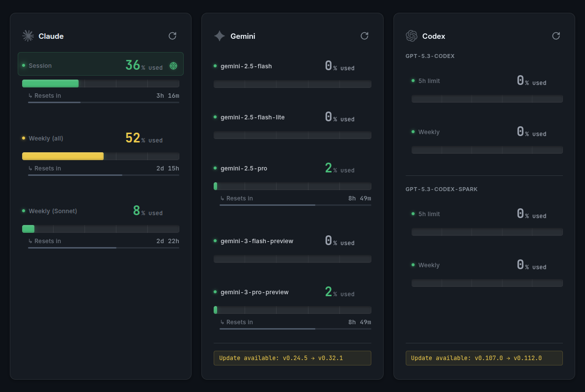Image resolution: width=585 pixels, height=392 pixels.
Task: Click the 36% used Session value
Action: [144, 65]
